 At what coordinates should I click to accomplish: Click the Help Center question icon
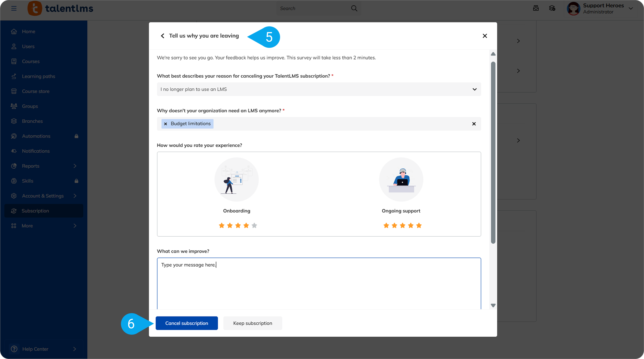[14, 349]
